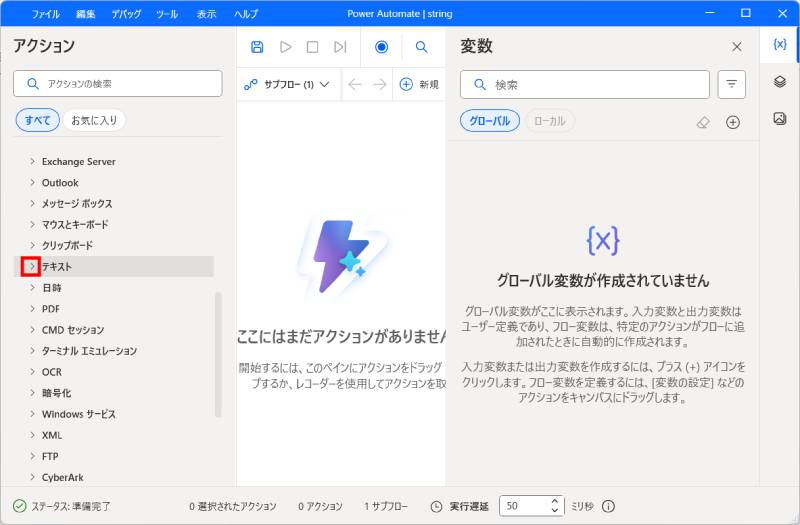The image size is (800, 525).
Task: Click the ステータス: 準備完了 check icon
Action: pos(19,506)
